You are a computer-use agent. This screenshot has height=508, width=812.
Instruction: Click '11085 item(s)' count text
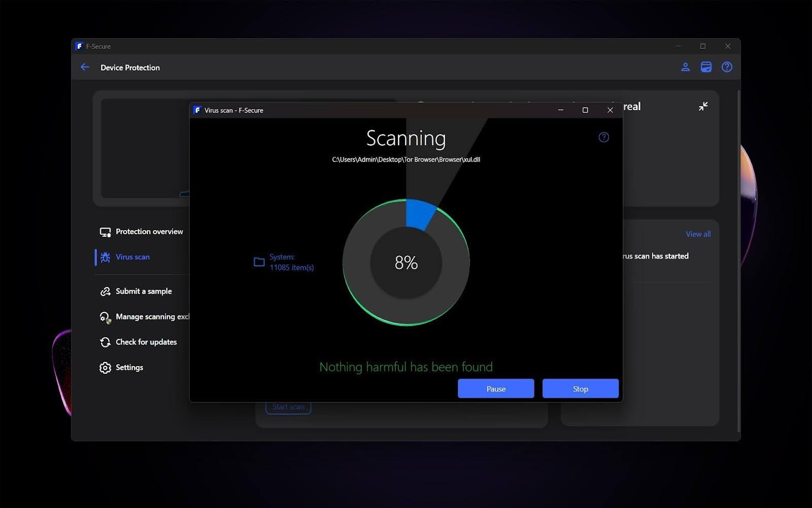point(292,268)
